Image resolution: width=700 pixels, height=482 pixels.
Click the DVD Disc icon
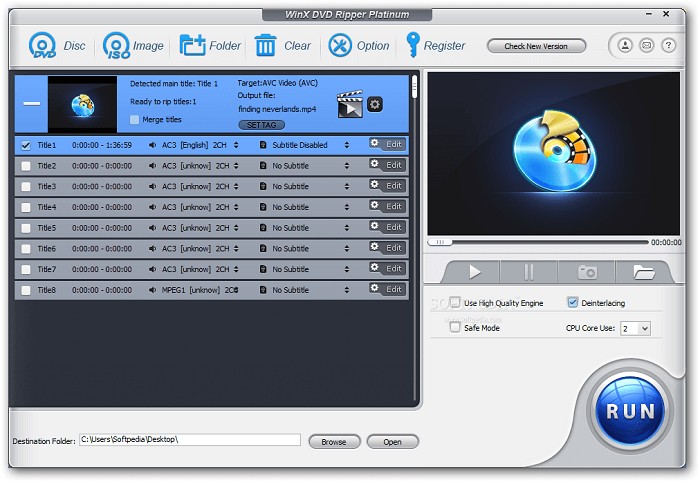[x=42, y=46]
